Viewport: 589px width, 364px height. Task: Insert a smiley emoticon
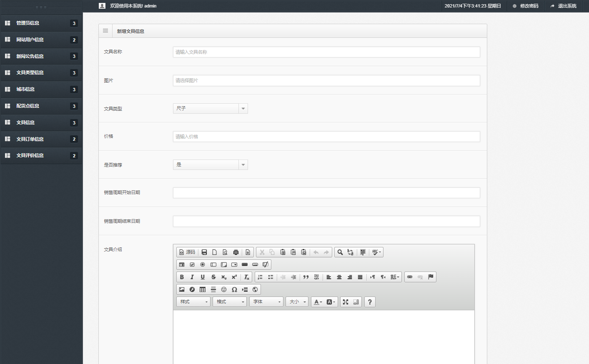224,289
